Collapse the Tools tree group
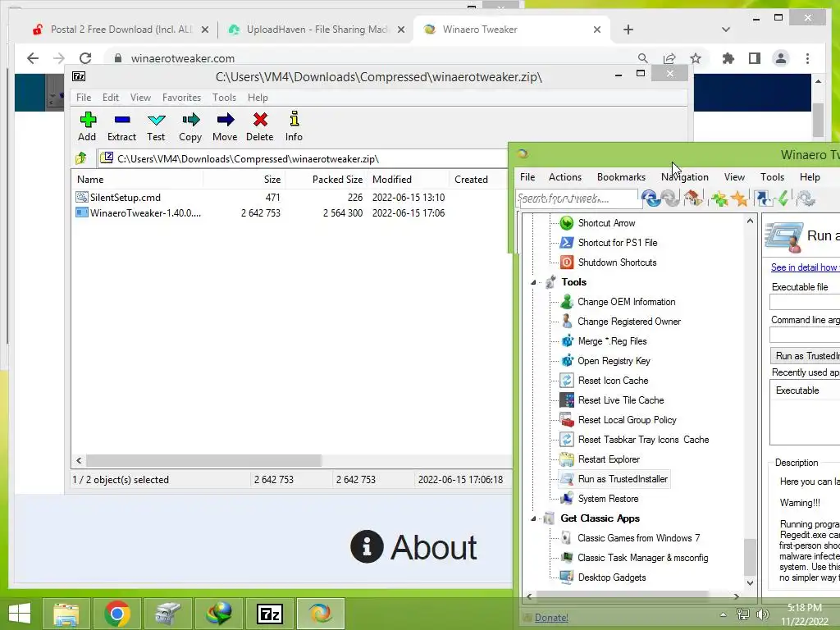Screen dimensions: 840x630 (533, 282)
